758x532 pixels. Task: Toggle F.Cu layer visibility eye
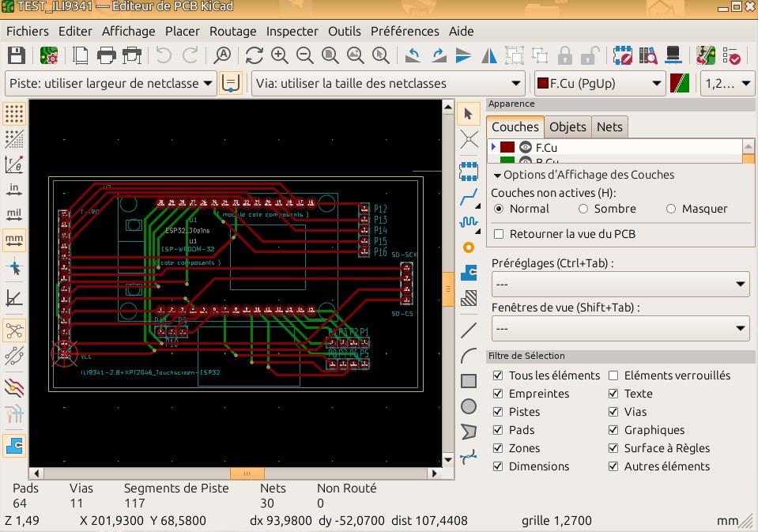[x=526, y=147]
